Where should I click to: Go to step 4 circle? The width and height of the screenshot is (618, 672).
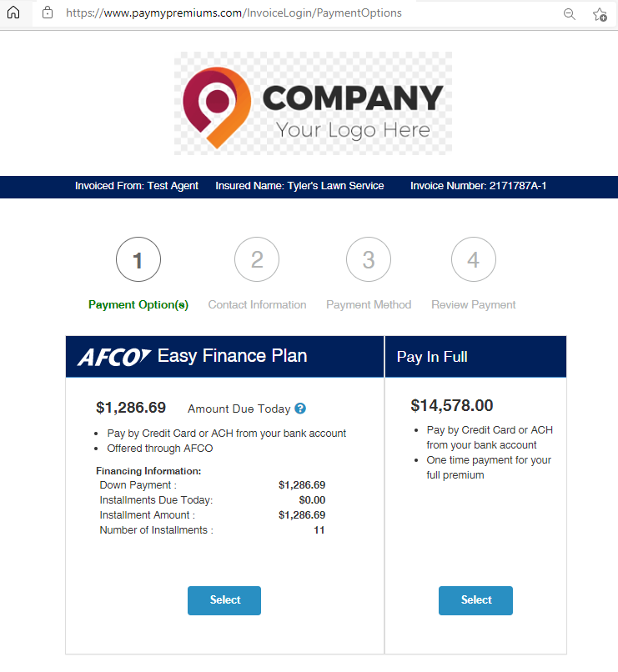pyautogui.click(x=474, y=260)
